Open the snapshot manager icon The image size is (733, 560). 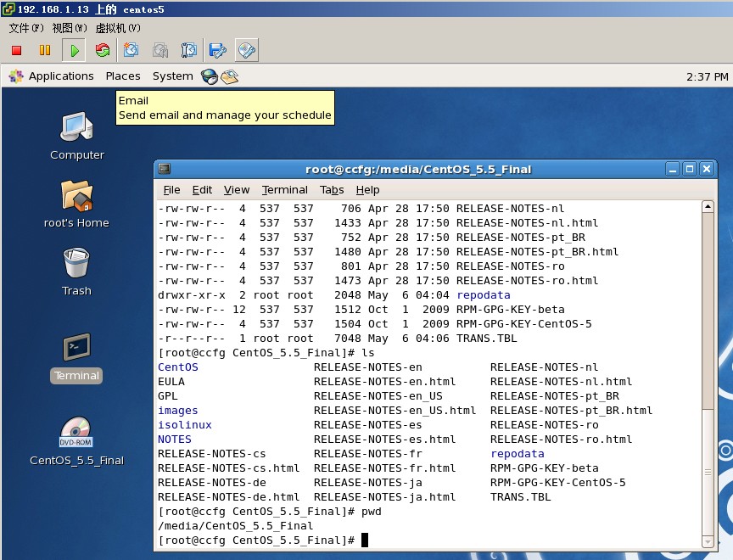coord(189,50)
